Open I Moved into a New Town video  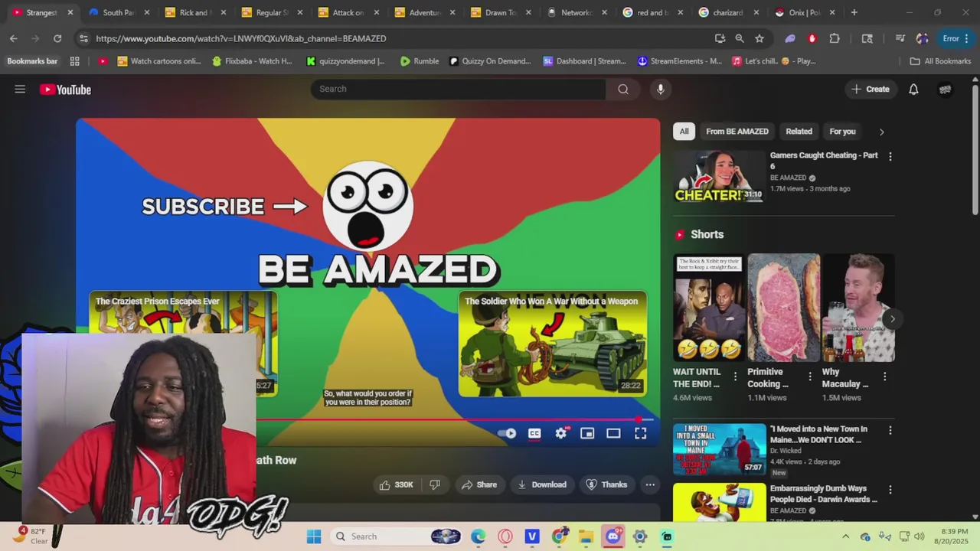tap(719, 449)
